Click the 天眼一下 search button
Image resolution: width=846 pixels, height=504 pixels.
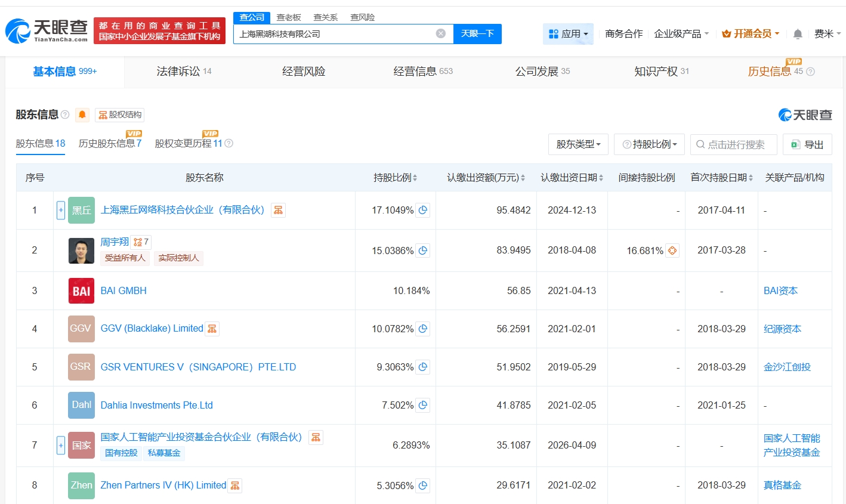(477, 34)
